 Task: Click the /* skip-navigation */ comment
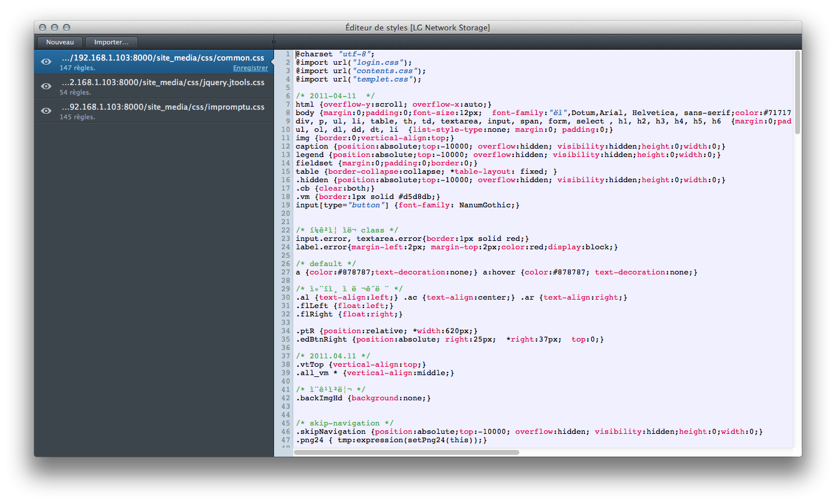[345, 423]
